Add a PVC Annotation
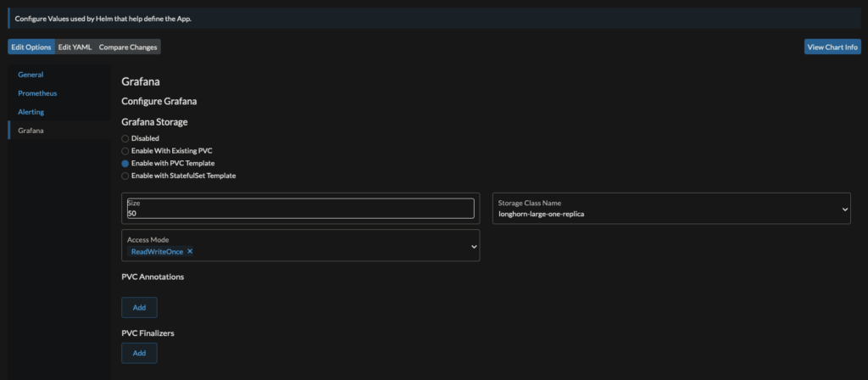This screenshot has height=380, width=868. coord(139,308)
